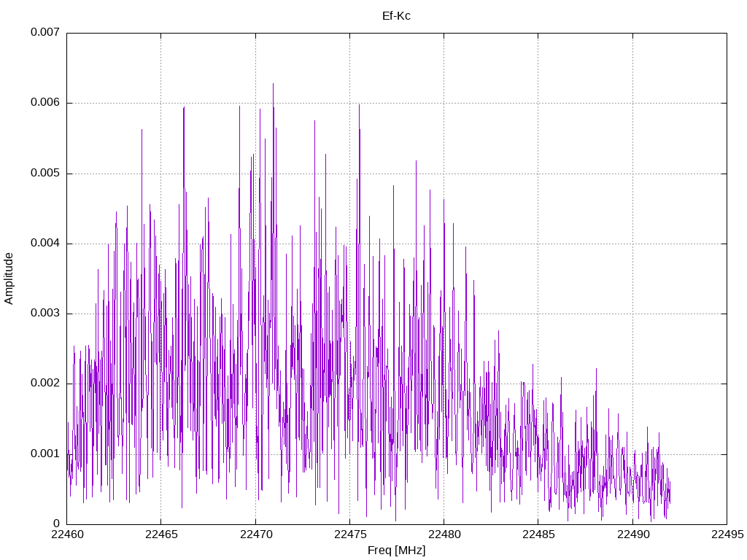
Task: Click the x-axis tick label 22485
Action: point(539,534)
